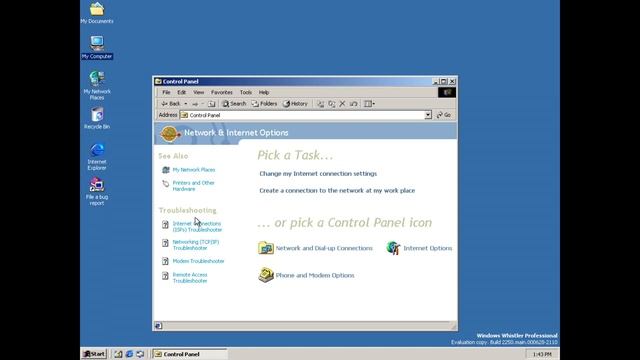Click the My Network Places sidebar icon
Viewport: 640px width, 360px height.
point(165,170)
